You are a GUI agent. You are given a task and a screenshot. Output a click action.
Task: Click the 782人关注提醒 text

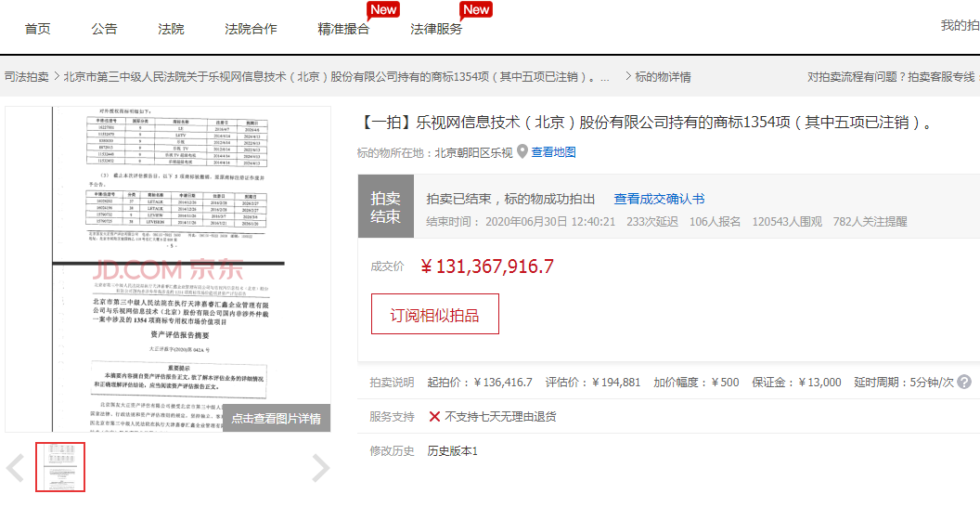[x=870, y=221]
